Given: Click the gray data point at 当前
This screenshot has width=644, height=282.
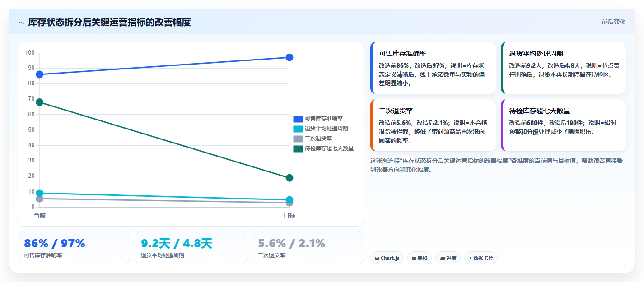Looking at the screenshot, I should (x=40, y=199).
